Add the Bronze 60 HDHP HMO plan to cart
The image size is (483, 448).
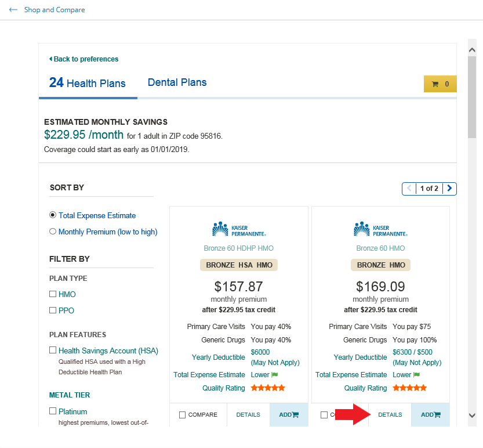point(289,415)
